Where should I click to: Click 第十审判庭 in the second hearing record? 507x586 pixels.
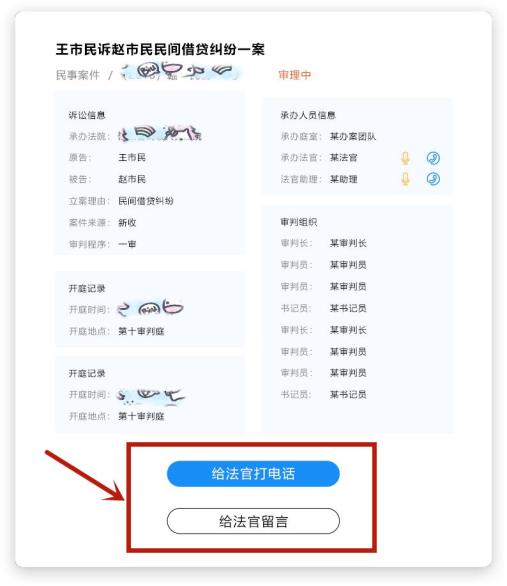(141, 416)
